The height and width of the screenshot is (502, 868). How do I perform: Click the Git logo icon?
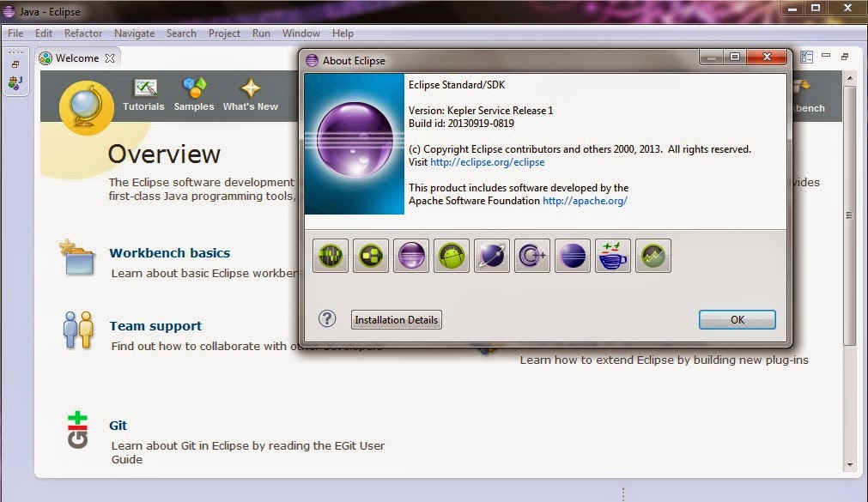click(77, 430)
